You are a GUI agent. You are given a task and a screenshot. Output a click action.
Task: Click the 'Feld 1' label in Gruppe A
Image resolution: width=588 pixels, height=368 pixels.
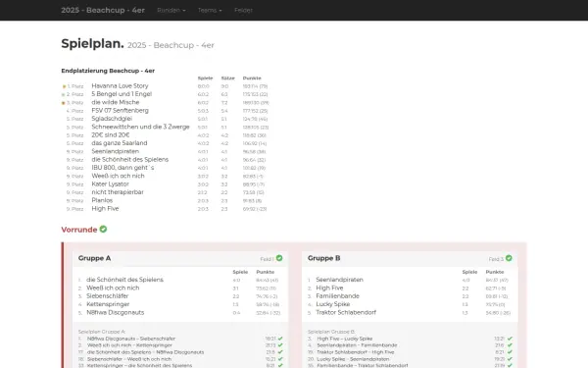click(x=267, y=259)
